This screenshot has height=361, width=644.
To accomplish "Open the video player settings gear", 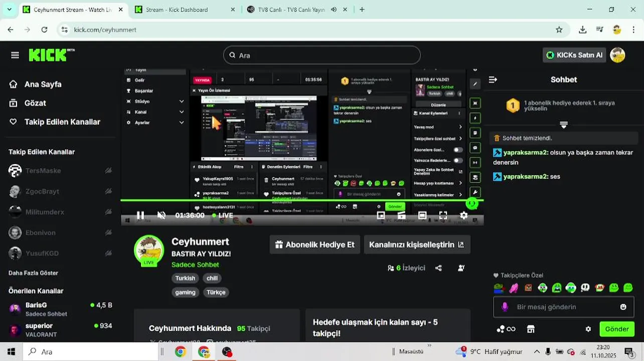I will 463,215.
